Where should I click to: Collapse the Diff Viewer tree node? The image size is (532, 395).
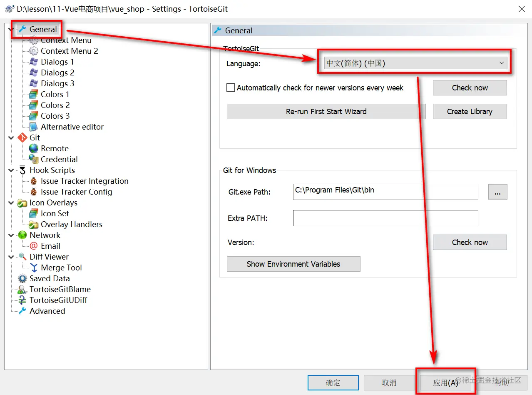coord(11,257)
